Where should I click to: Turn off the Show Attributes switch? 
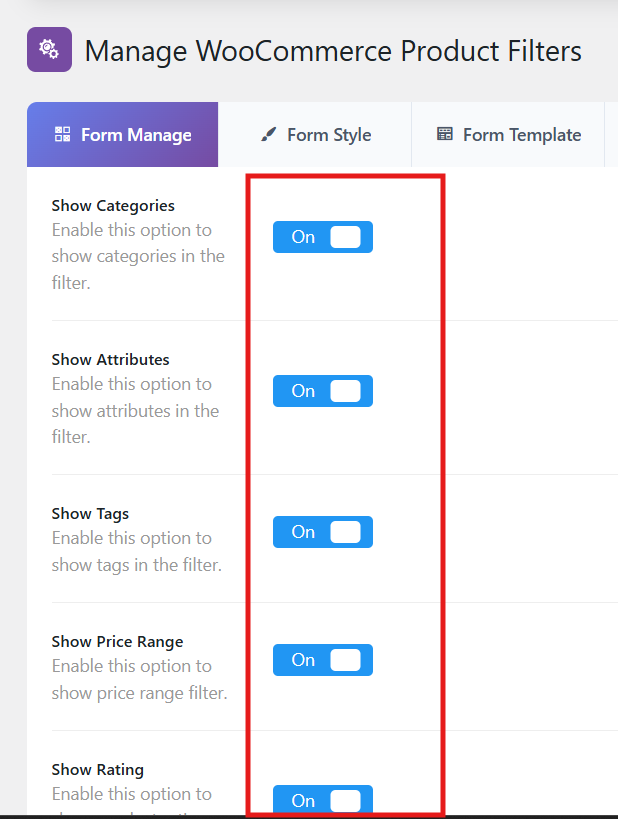[323, 391]
